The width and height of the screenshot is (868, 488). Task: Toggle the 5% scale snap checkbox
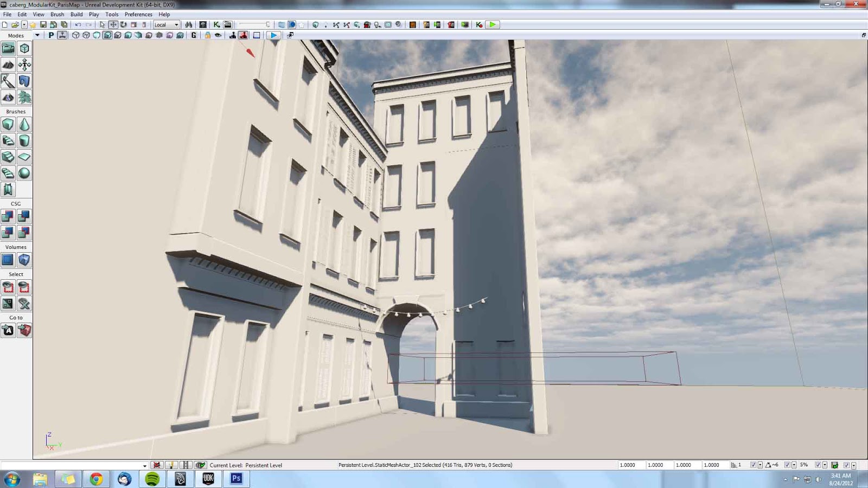[818, 465]
